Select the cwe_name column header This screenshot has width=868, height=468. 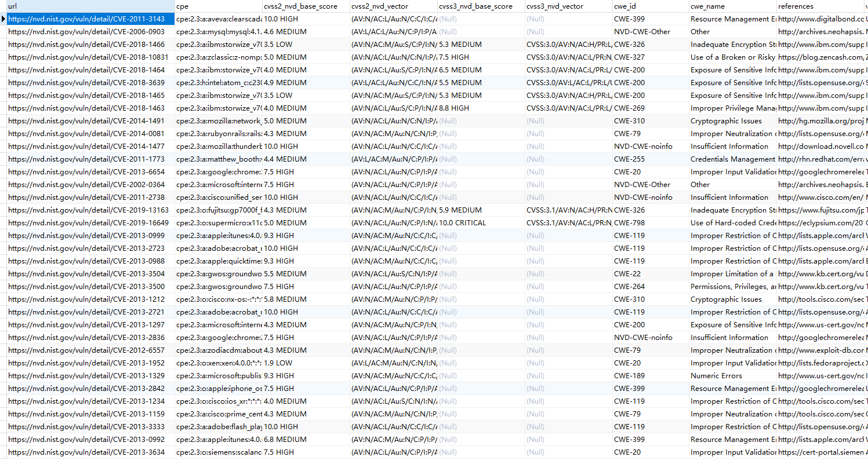point(733,6)
